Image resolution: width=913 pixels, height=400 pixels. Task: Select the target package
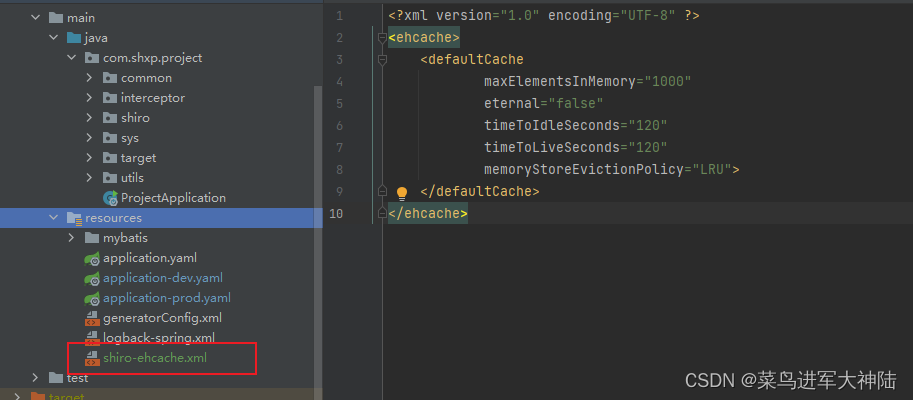click(x=139, y=158)
